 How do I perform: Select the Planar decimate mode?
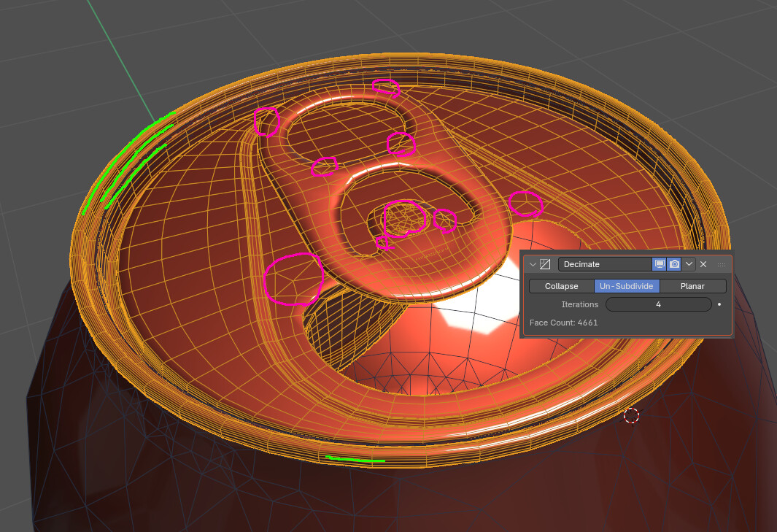coord(693,286)
